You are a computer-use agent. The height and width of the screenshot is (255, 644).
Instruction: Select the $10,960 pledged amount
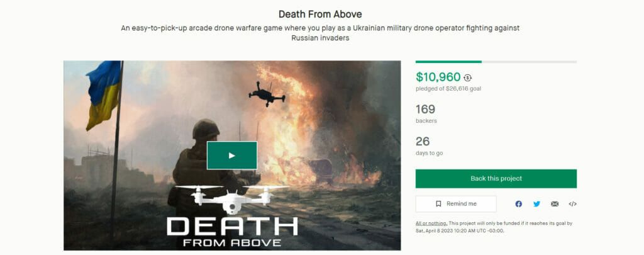point(438,77)
